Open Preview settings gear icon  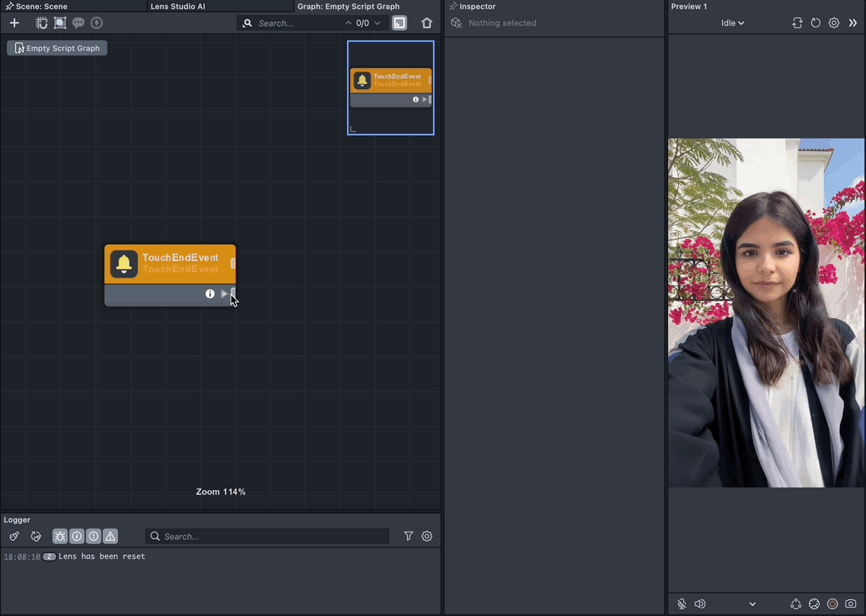point(834,23)
